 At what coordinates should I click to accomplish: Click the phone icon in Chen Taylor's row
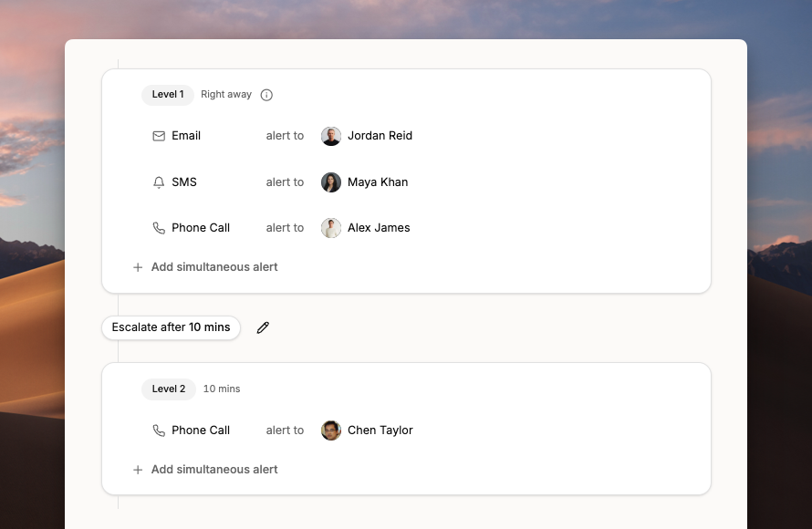click(x=159, y=430)
